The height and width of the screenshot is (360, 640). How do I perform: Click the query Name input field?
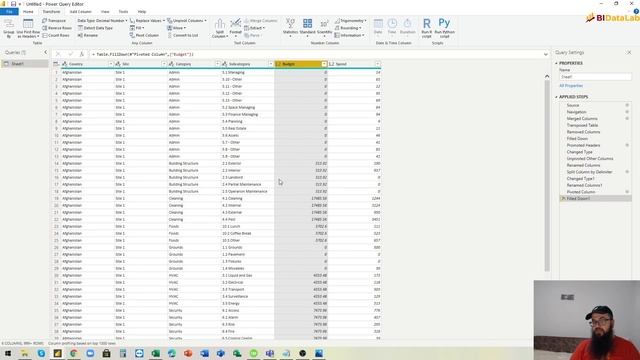(x=595, y=77)
